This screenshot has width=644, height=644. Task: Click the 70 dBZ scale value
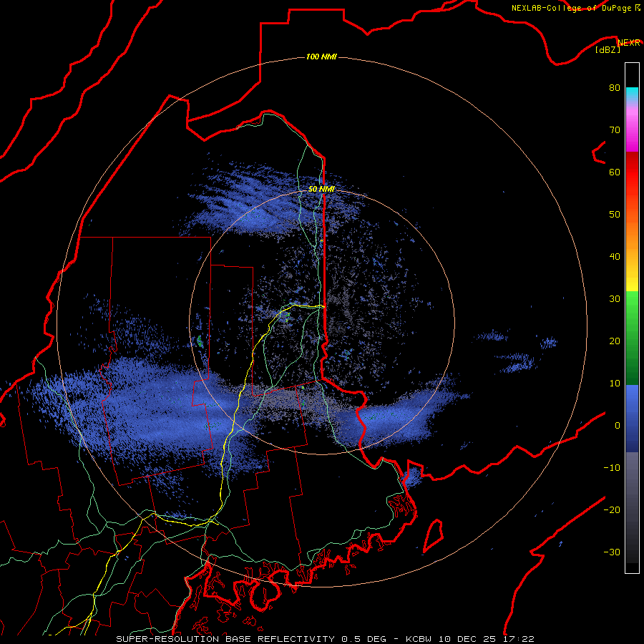[615, 130]
